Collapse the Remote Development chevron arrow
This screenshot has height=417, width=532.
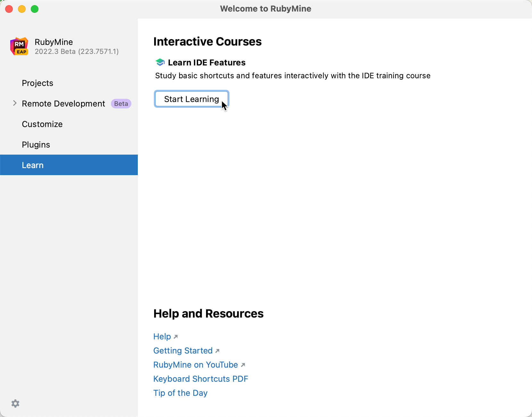(14, 103)
